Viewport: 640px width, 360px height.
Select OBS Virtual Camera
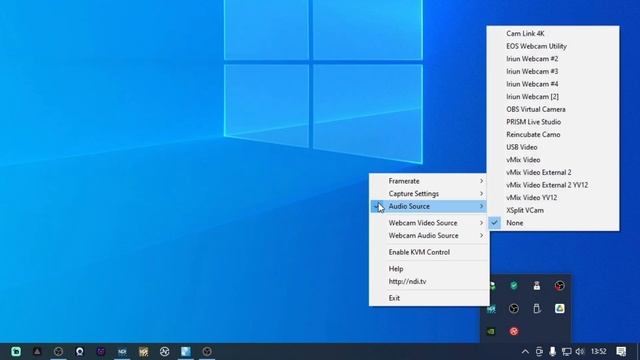[x=553, y=109]
